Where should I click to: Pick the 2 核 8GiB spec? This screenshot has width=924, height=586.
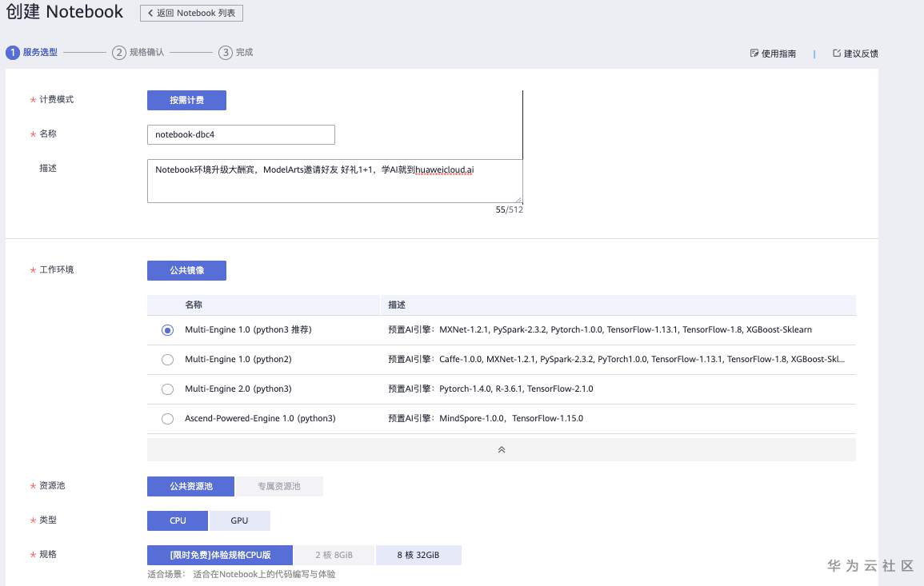[334, 555]
